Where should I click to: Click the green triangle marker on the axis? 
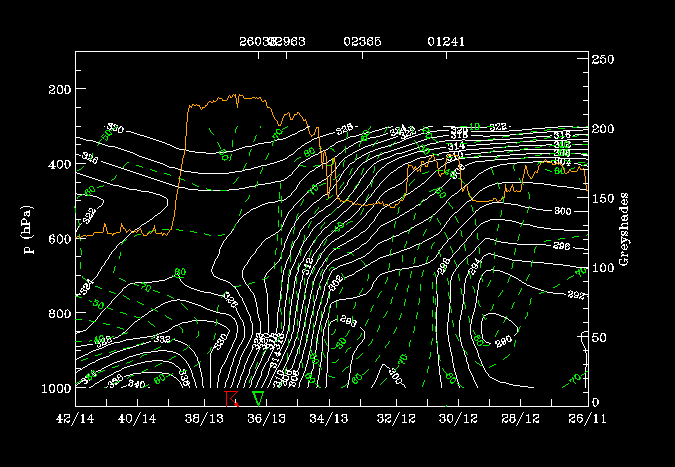258,398
